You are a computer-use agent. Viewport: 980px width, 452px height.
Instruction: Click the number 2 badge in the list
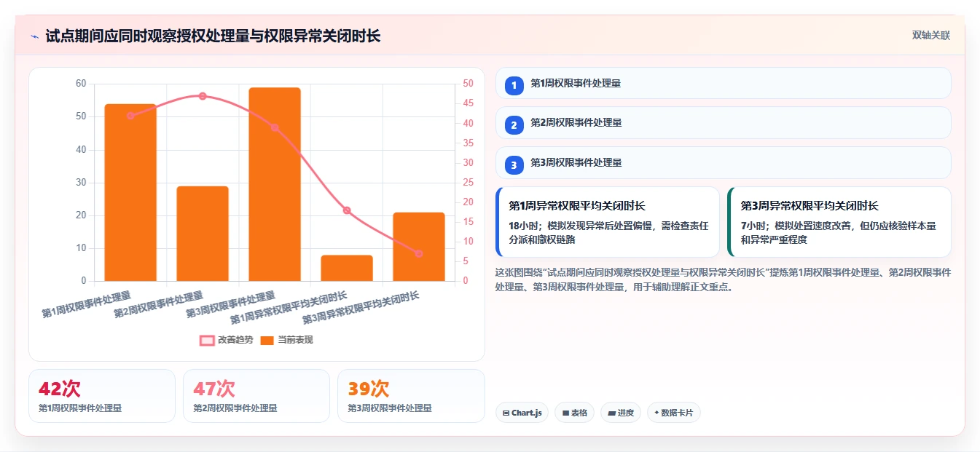point(514,124)
